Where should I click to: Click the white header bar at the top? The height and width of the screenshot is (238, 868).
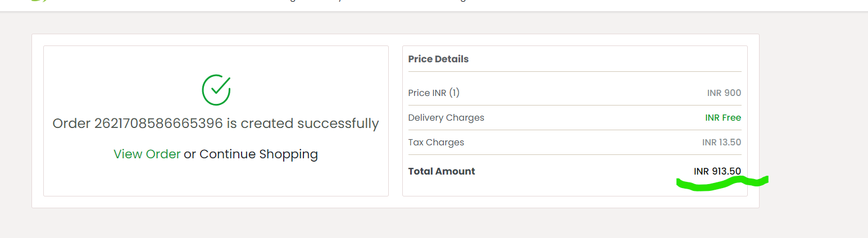click(434, 5)
